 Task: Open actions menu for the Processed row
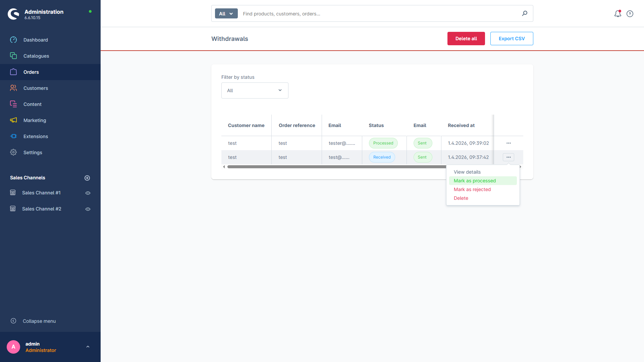click(x=508, y=143)
